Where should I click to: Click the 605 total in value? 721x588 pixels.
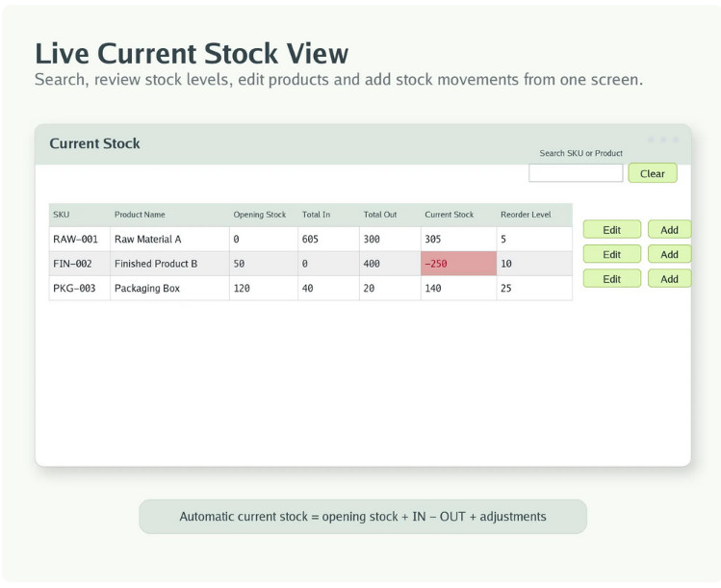(310, 239)
